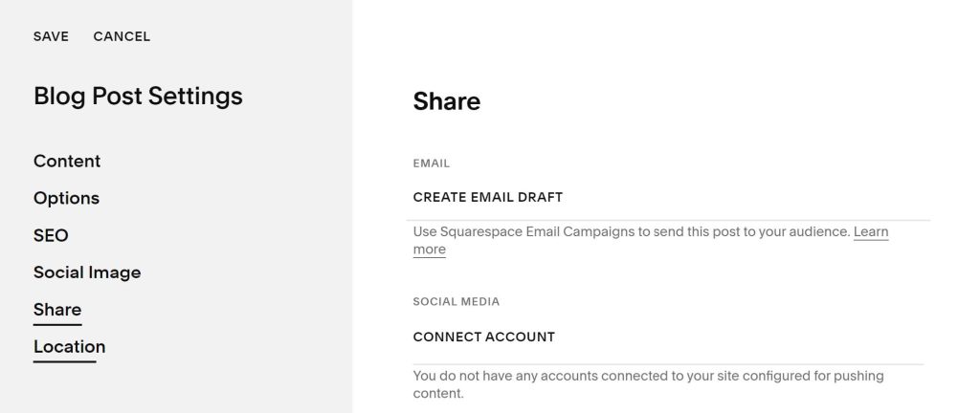This screenshot has width=980, height=413.
Task: Click the EMAIL section label
Action: [432, 163]
